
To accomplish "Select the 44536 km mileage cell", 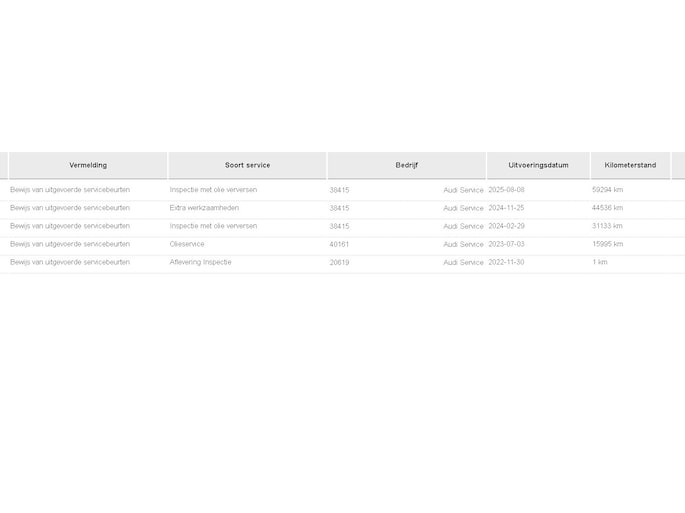I will click(607, 208).
